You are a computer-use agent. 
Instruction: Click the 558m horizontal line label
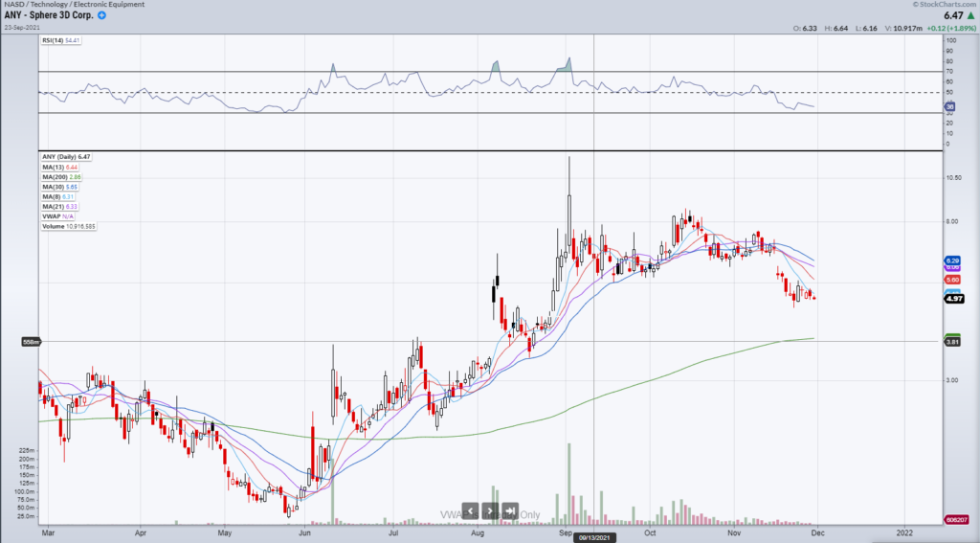tap(31, 341)
